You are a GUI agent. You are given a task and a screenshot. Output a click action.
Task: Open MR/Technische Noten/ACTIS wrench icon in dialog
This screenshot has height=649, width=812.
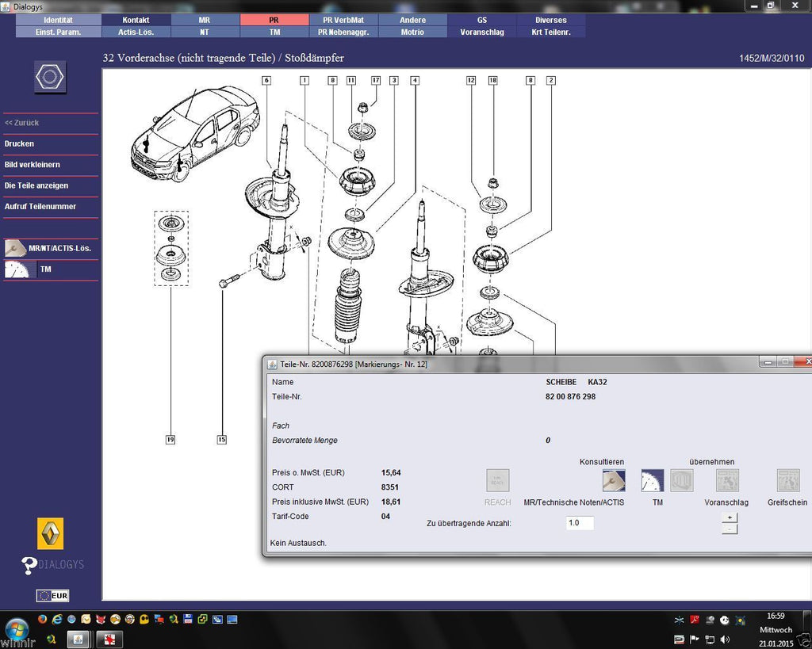point(614,480)
